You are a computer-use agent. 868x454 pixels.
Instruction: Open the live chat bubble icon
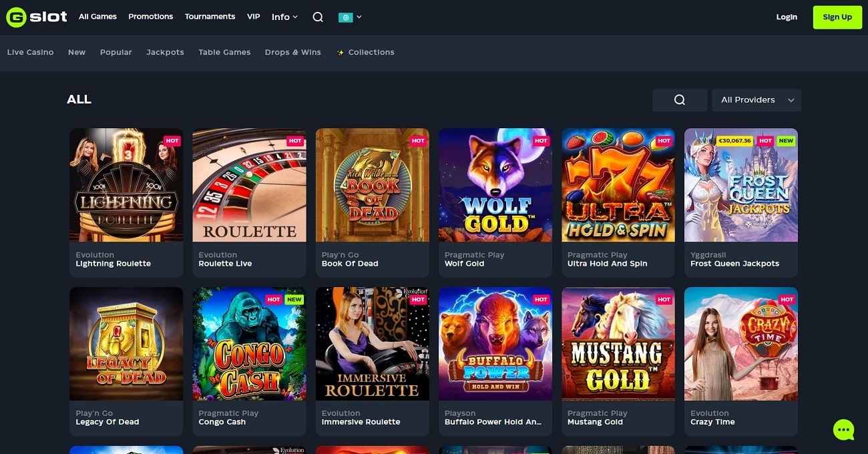[x=844, y=430]
